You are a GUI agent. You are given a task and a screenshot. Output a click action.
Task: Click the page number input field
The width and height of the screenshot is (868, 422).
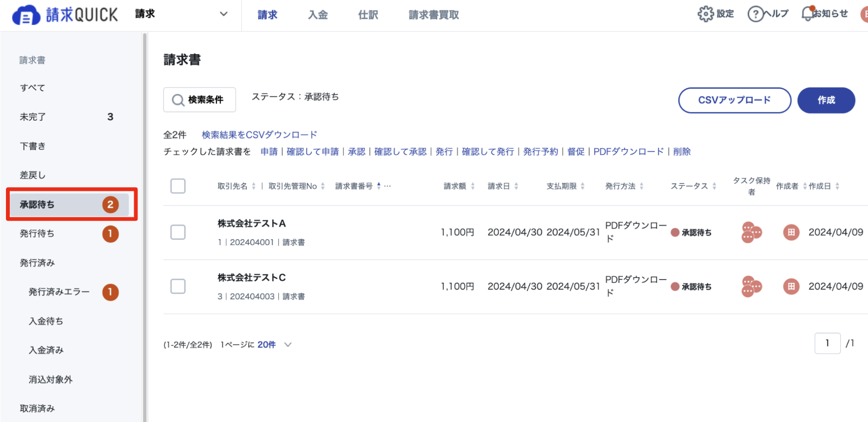(x=827, y=343)
